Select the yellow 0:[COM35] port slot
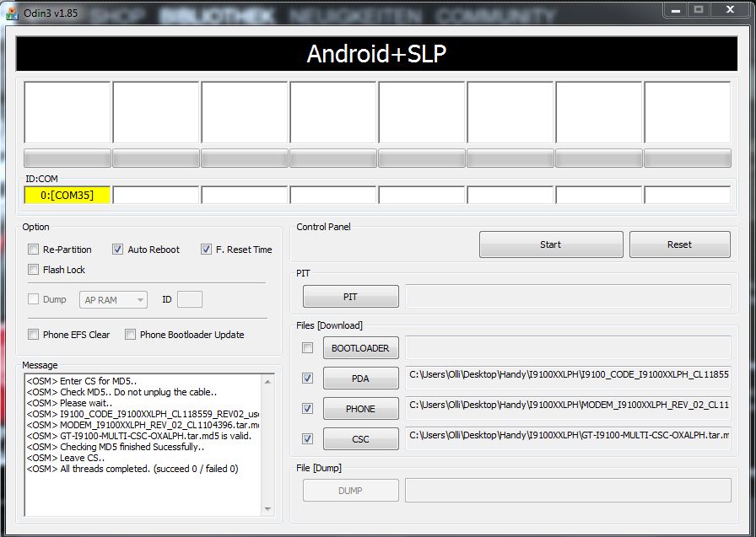The width and height of the screenshot is (756, 537). click(x=67, y=195)
